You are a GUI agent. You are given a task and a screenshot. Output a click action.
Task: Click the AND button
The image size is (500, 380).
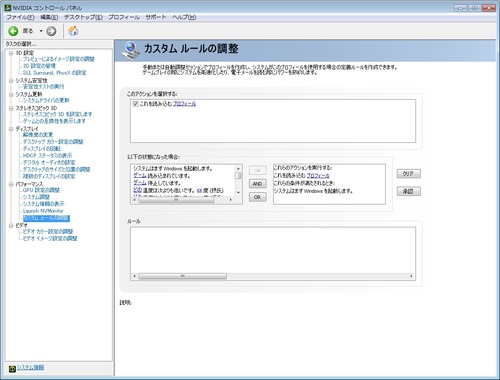coord(257,184)
